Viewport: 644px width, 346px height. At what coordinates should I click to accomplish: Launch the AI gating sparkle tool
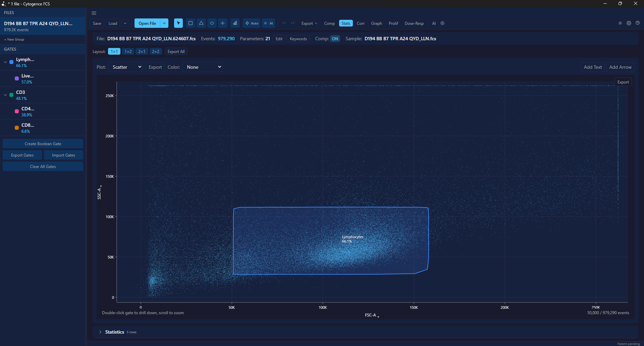[x=268, y=23]
